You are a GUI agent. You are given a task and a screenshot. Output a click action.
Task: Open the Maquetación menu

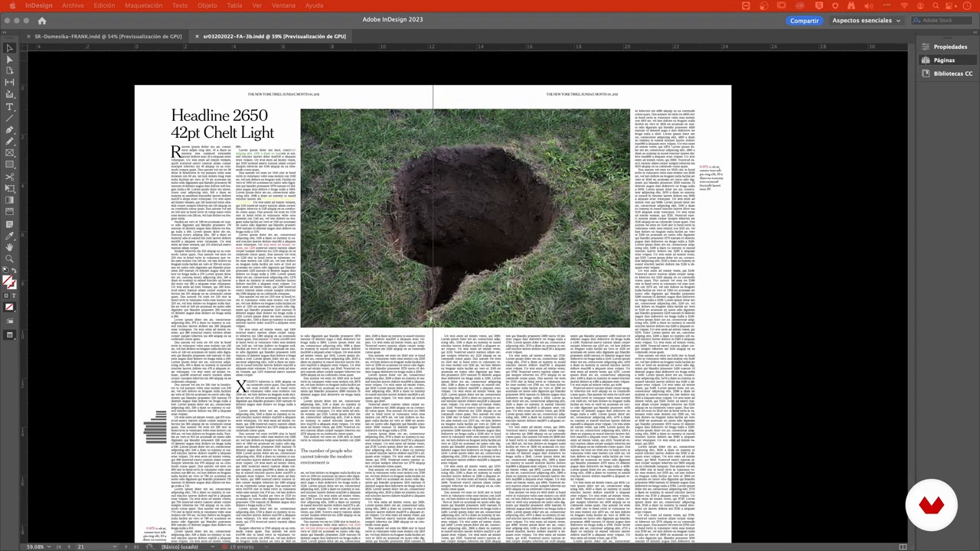(143, 5)
